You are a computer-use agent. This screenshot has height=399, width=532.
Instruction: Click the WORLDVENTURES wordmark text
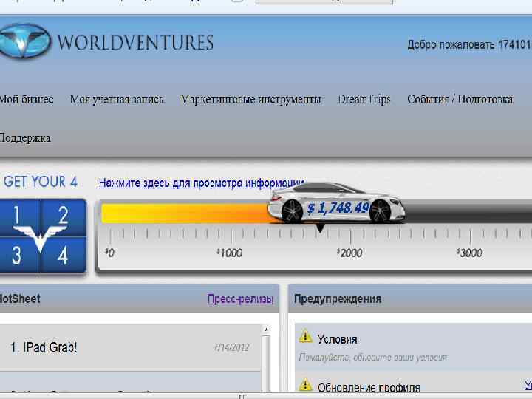coord(135,42)
